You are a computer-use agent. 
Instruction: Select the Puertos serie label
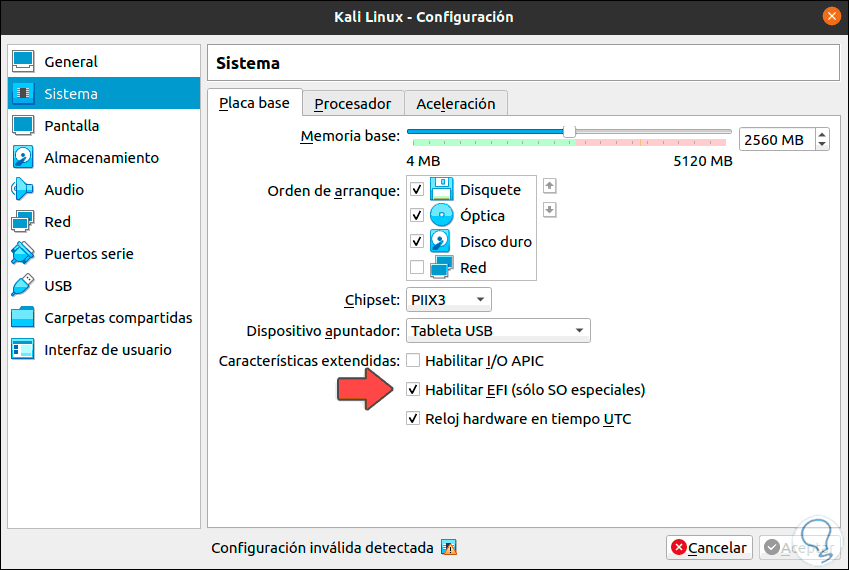tap(89, 253)
